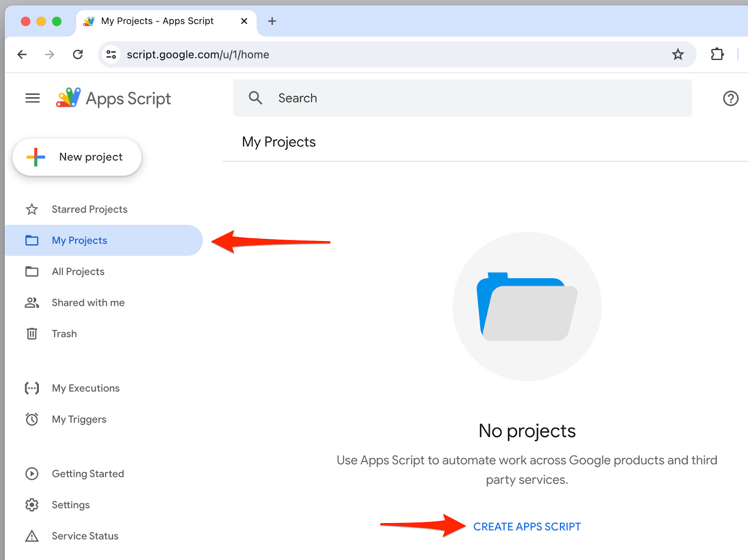Image resolution: width=748 pixels, height=560 pixels.
Task: Click the Apps Script title text
Action: (129, 99)
